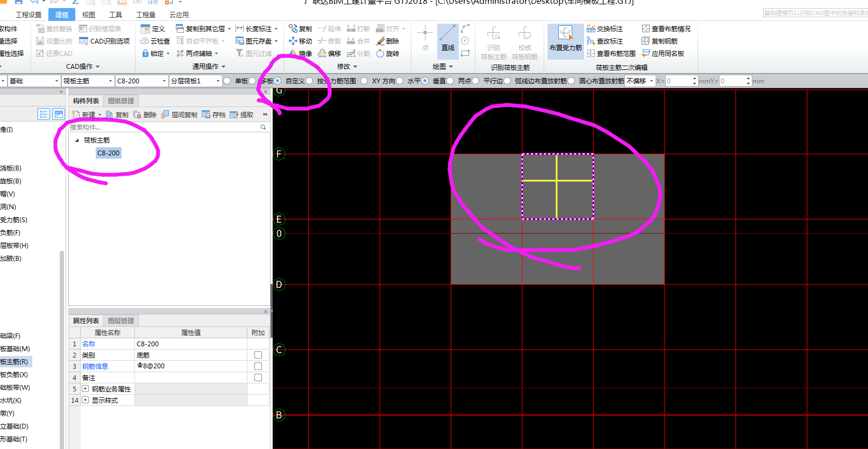Expand the 绘图 group dropdown arrow

[x=451, y=67]
